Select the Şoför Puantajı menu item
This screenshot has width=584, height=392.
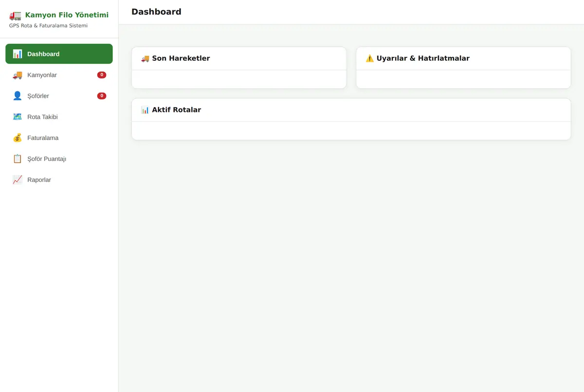pyautogui.click(x=59, y=159)
